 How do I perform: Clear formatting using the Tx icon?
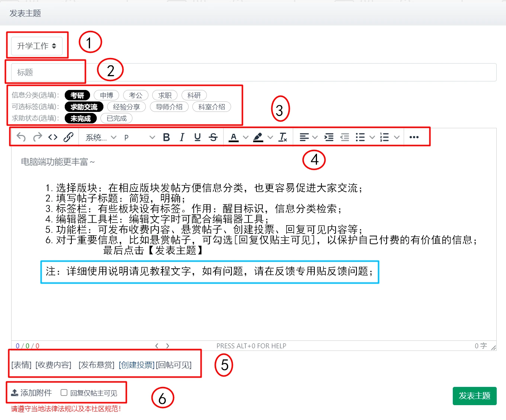[x=283, y=137]
